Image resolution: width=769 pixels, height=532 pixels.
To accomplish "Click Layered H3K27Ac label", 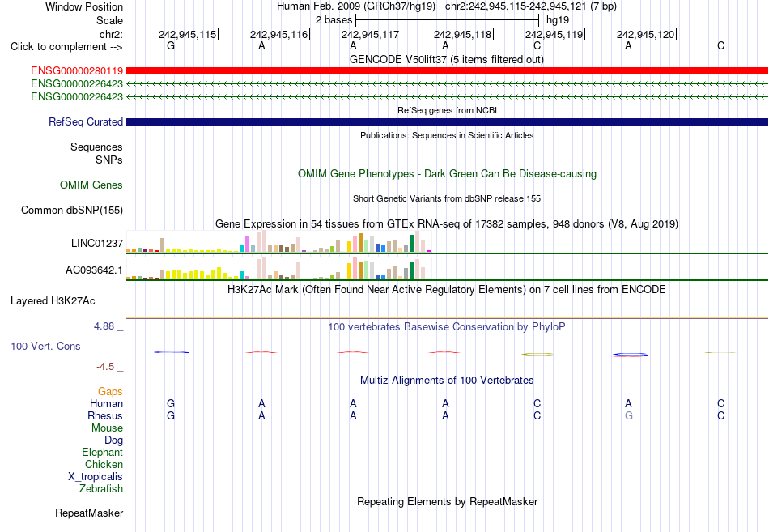I will click(53, 301).
